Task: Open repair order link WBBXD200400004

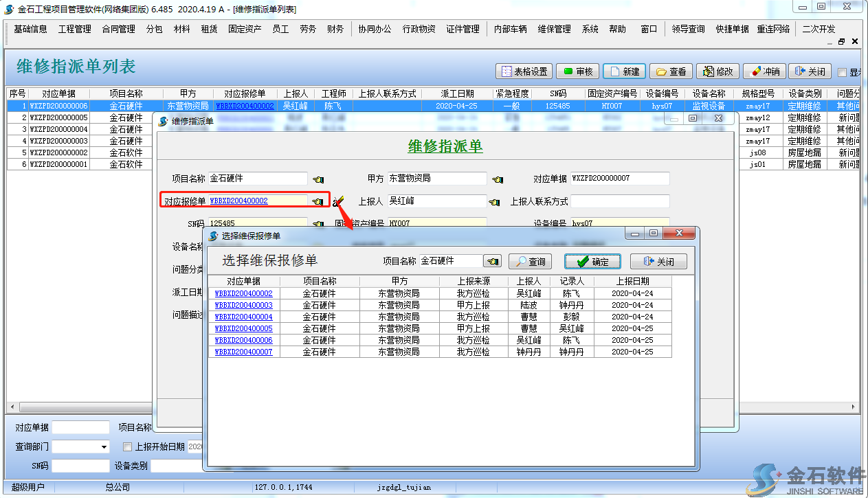Action: (x=244, y=317)
